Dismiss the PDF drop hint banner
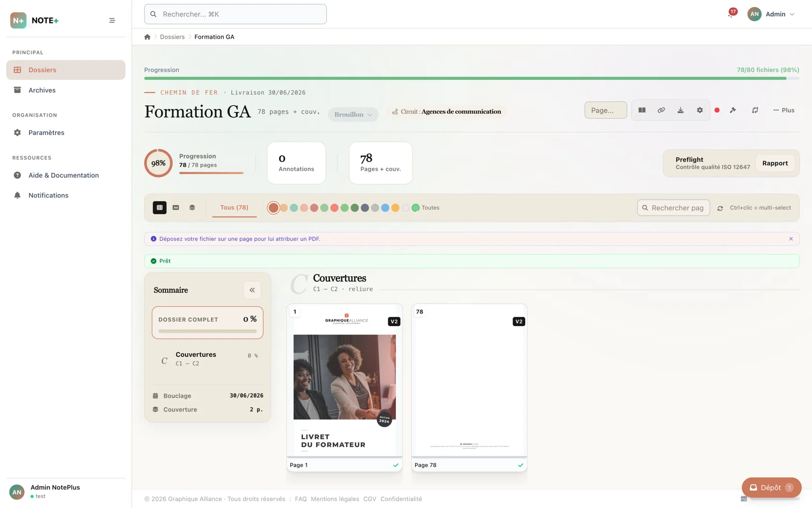The width and height of the screenshot is (812, 508). (791, 239)
